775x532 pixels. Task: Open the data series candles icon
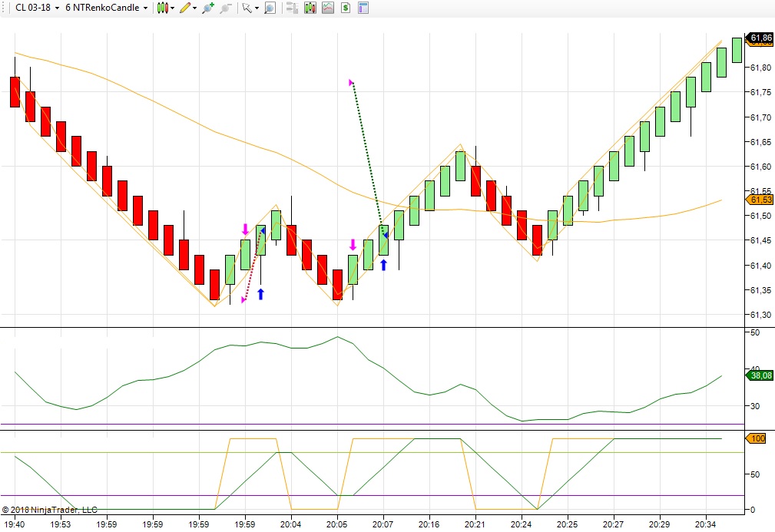(x=310, y=8)
